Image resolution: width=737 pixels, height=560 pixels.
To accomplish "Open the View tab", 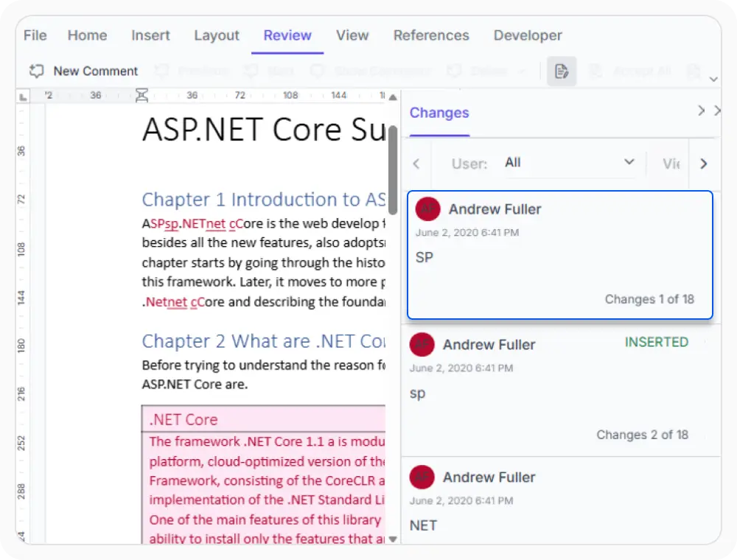I will click(352, 35).
